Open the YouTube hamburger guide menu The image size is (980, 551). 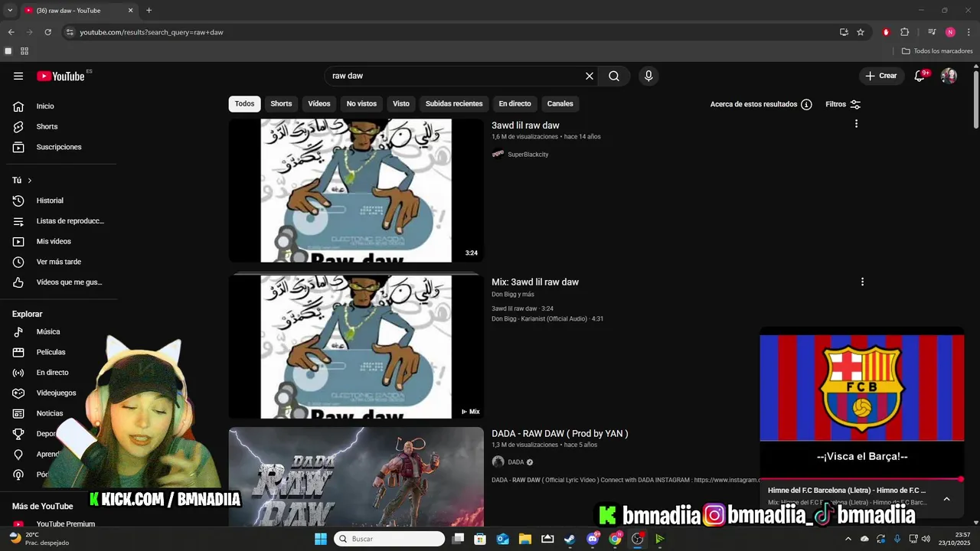click(x=18, y=76)
